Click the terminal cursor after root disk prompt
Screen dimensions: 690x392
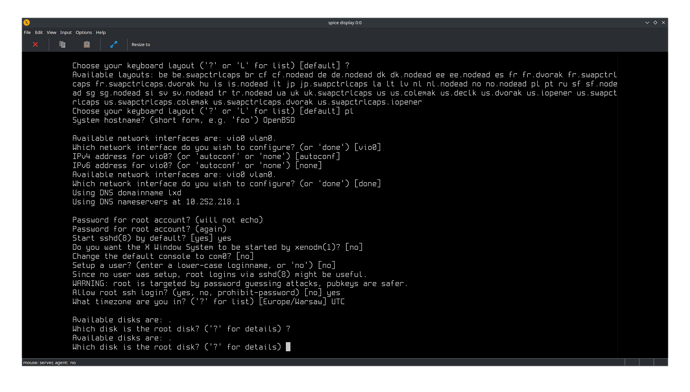(x=288, y=347)
